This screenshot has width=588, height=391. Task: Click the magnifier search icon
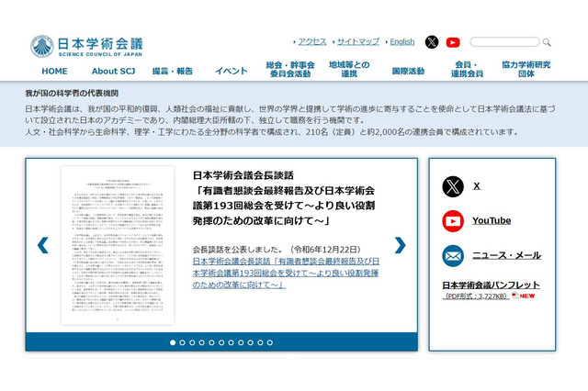click(547, 42)
